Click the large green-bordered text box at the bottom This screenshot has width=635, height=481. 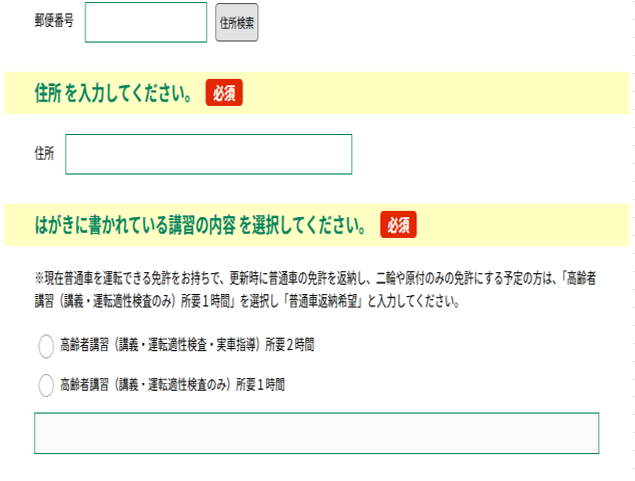click(316, 433)
